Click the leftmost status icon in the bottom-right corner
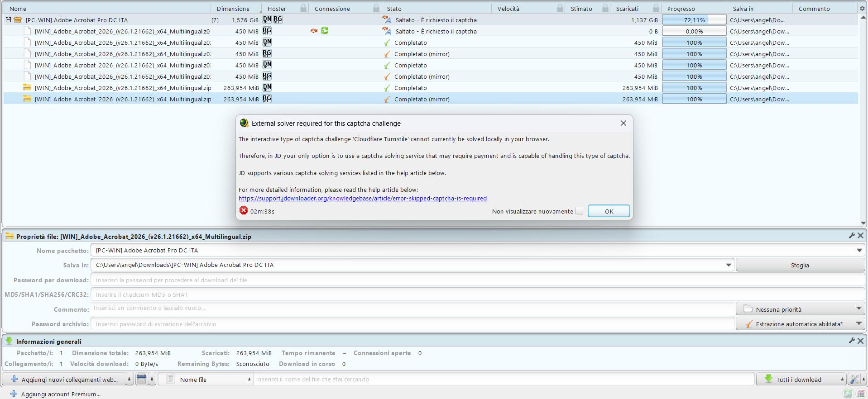 coord(848,394)
